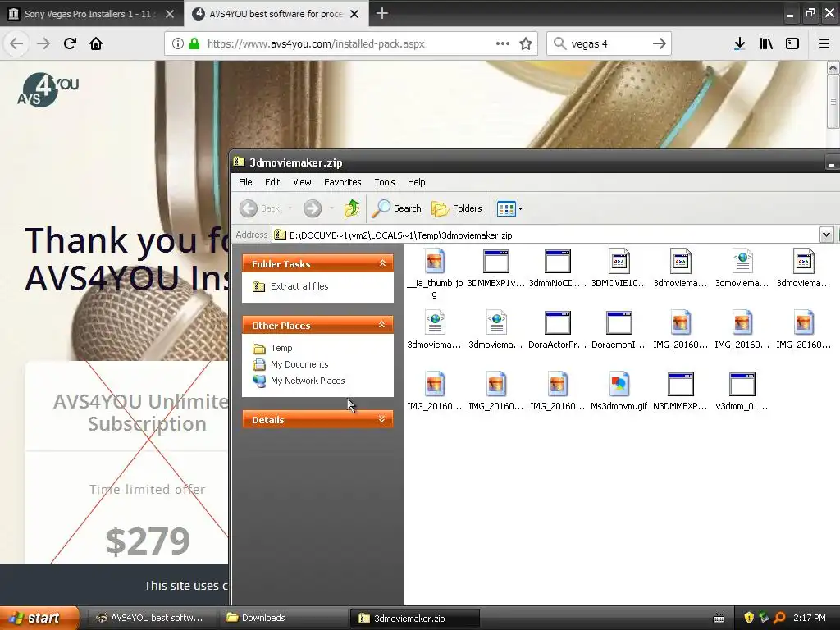Reload the Firefox page

pos(70,43)
